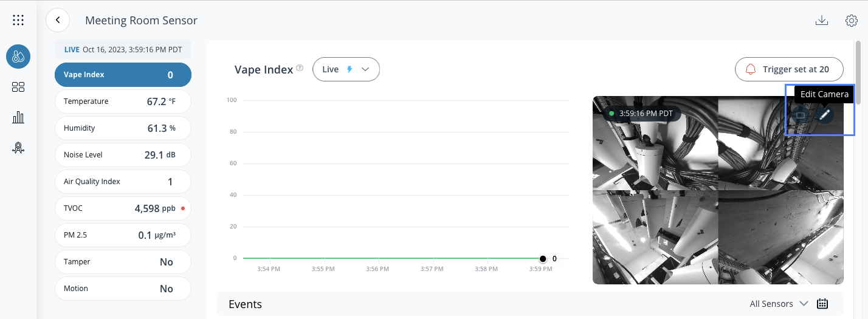Select the Humidity metric
This screenshot has height=319, width=868.
(x=123, y=128)
